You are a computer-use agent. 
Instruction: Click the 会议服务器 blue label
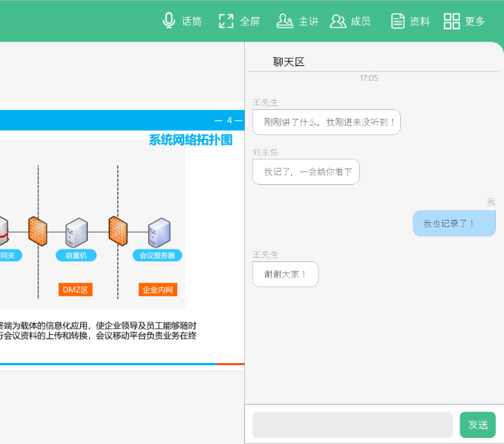157,255
